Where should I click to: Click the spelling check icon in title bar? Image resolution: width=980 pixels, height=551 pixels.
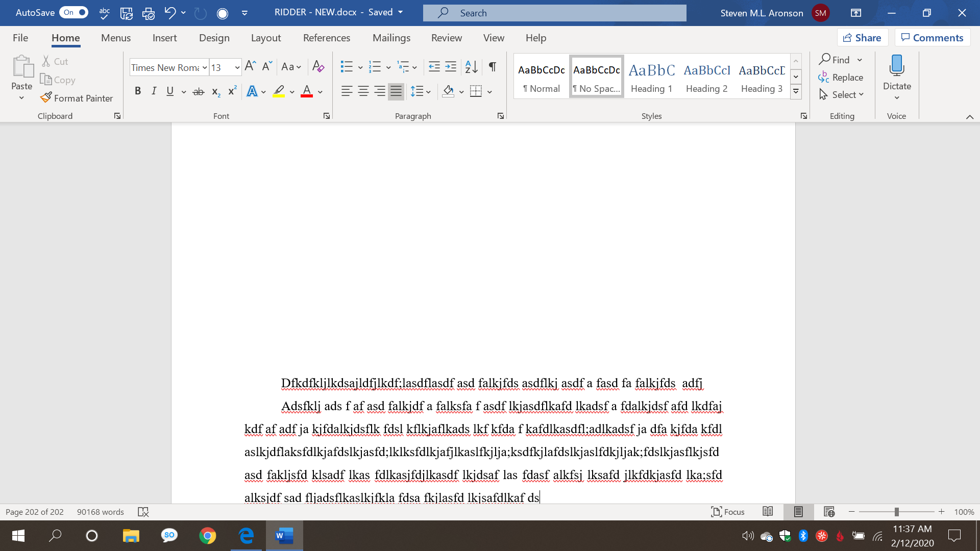click(x=105, y=13)
